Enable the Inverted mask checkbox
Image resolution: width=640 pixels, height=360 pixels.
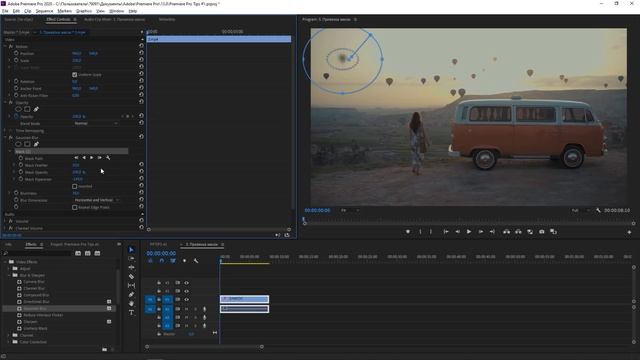point(74,186)
